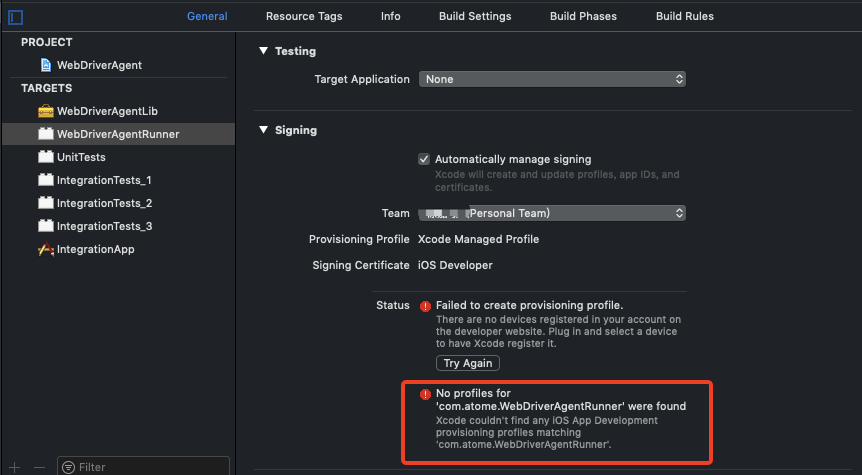Screen dimensions: 862x475
Task: Click the Failed to create provisioning profile message
Action: click(x=529, y=306)
